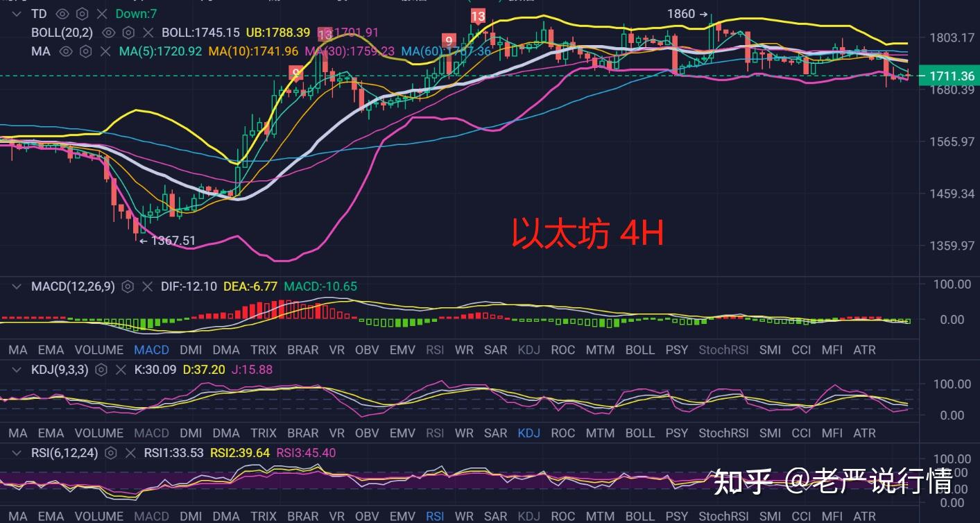Select ATR tab under MACD pane
The image size is (980, 523).
[864, 350]
